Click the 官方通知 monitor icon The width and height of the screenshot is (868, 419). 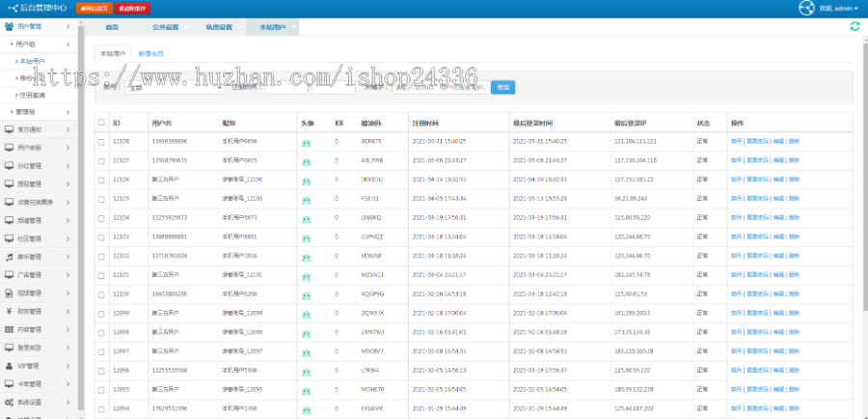tap(9, 129)
